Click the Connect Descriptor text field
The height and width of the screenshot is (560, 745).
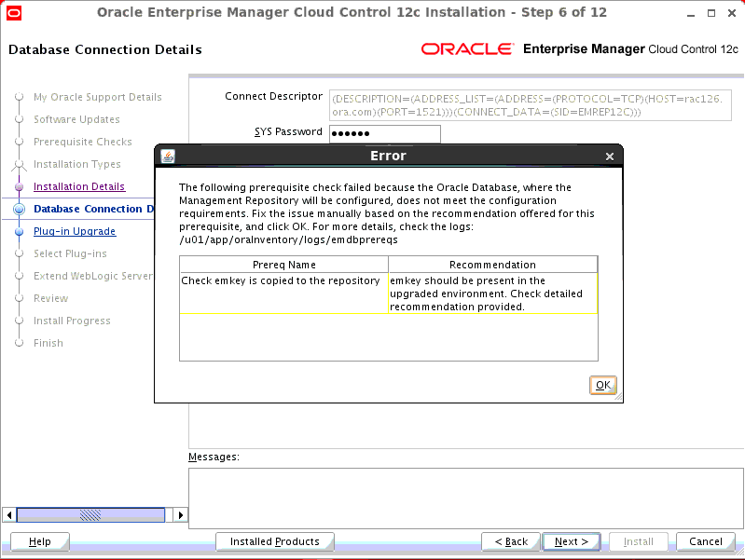click(x=531, y=105)
